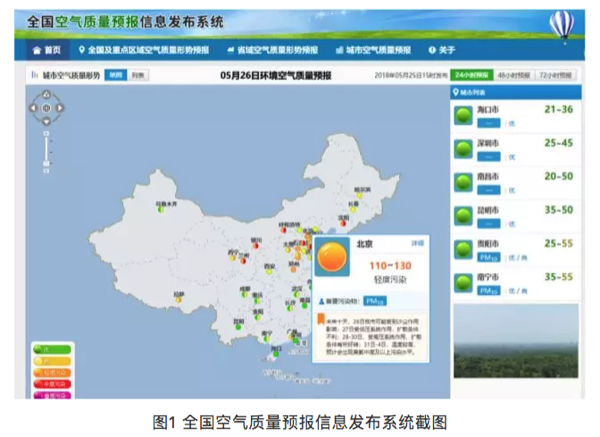This screenshot has height=437, width=600.
Task: Open the 关于 about page
Action: [441, 49]
